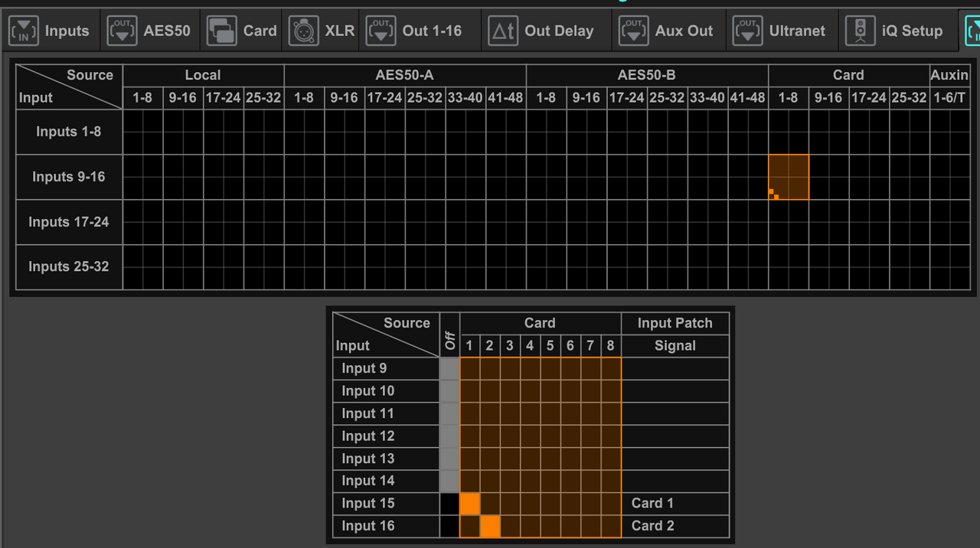Click the Input 9 row label
The height and width of the screenshot is (548, 980).
pos(387,368)
